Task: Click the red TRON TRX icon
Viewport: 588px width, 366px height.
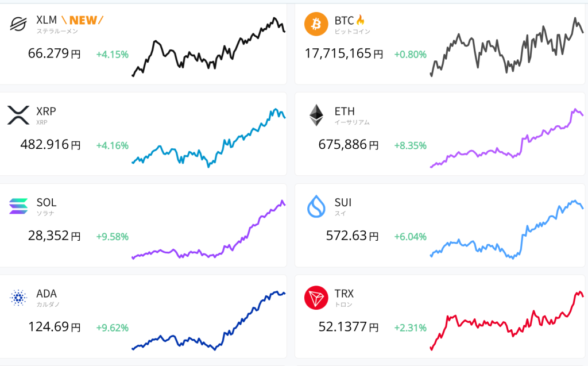Action: (316, 298)
